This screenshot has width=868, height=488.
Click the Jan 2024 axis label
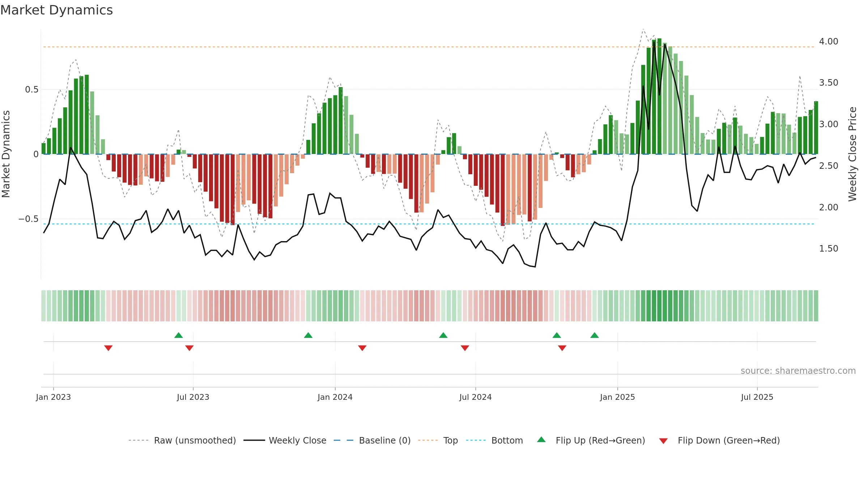click(x=335, y=397)
